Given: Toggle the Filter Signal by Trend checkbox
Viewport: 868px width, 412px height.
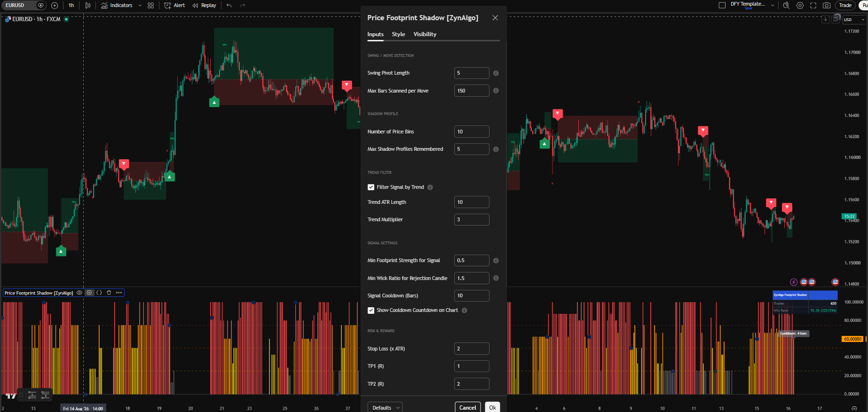Looking at the screenshot, I should tap(371, 187).
